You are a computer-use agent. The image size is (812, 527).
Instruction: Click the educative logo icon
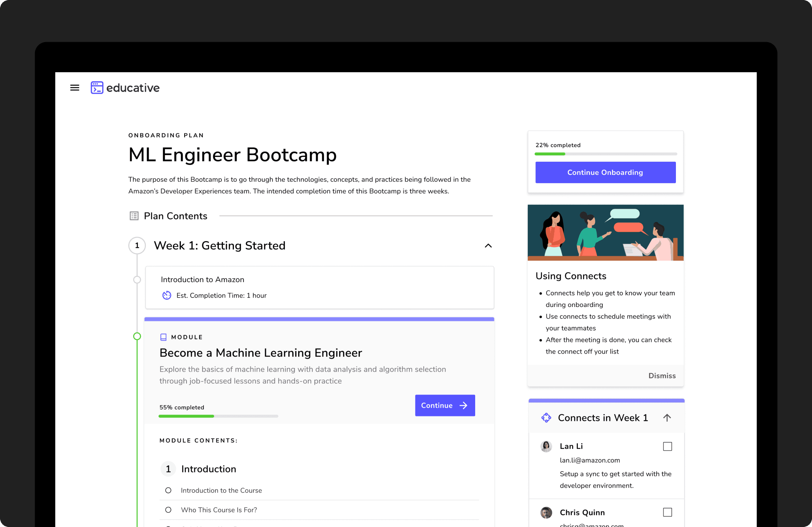point(97,88)
